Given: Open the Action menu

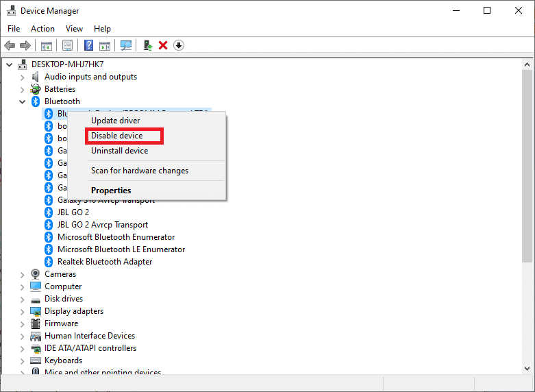Looking at the screenshot, I should coord(42,29).
